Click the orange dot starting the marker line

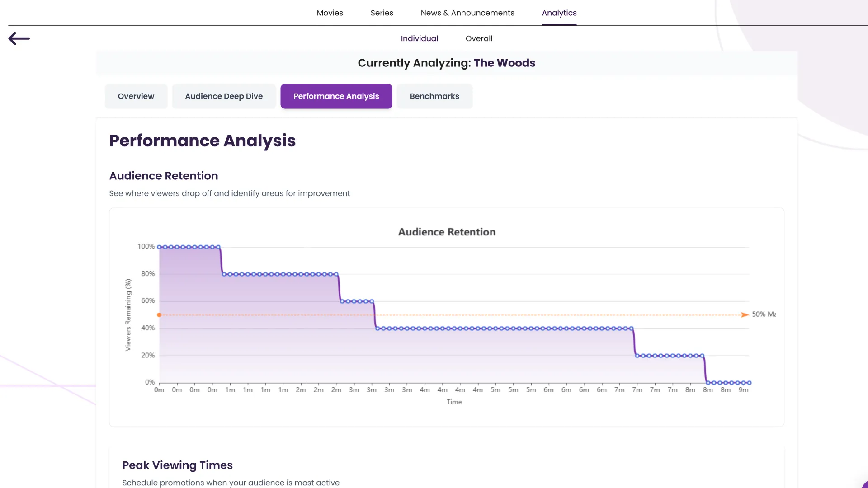(x=160, y=314)
